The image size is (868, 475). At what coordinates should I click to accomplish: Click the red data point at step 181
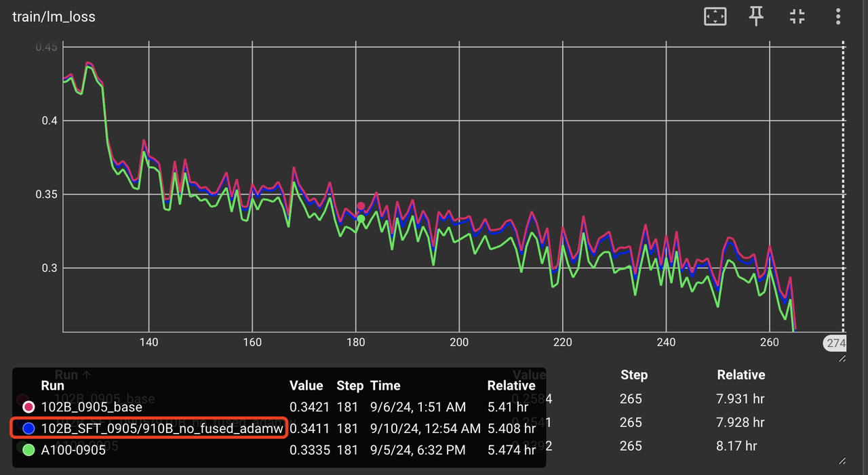tap(361, 206)
